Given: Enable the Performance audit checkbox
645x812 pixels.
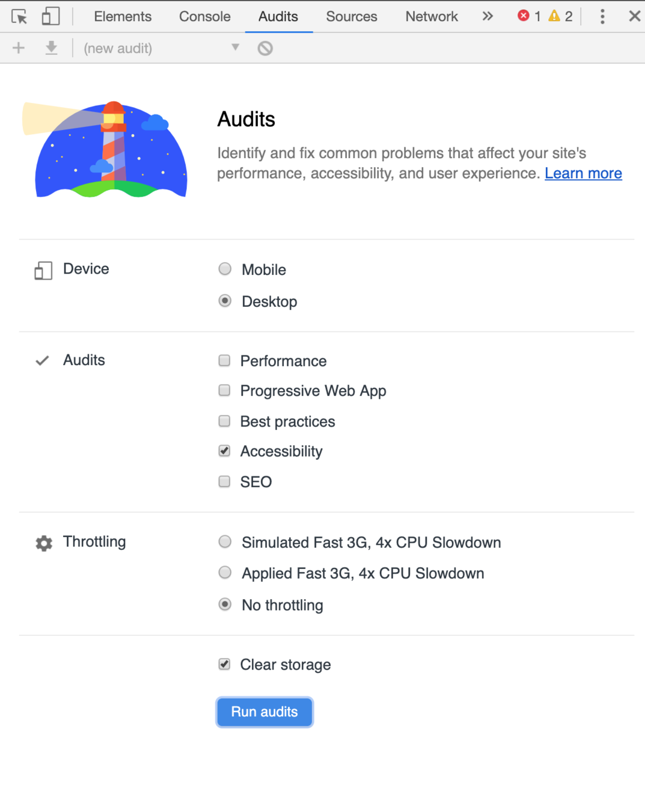Looking at the screenshot, I should [x=224, y=360].
